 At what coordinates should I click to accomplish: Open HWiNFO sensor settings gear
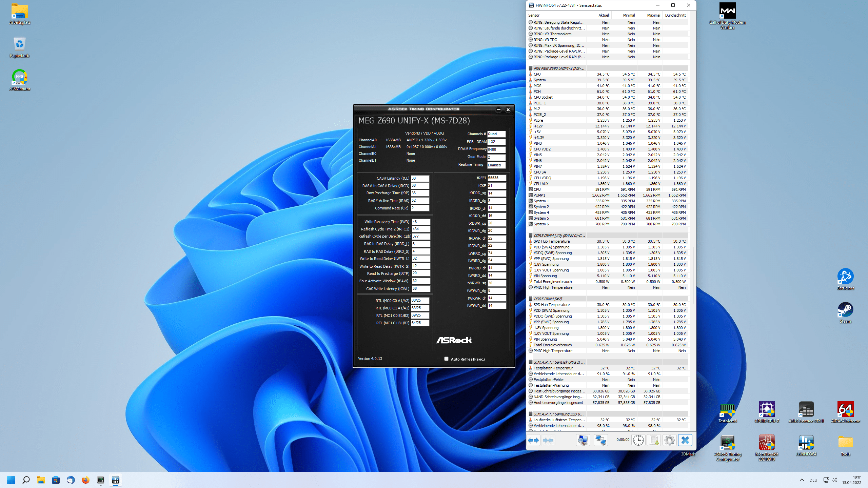click(669, 440)
